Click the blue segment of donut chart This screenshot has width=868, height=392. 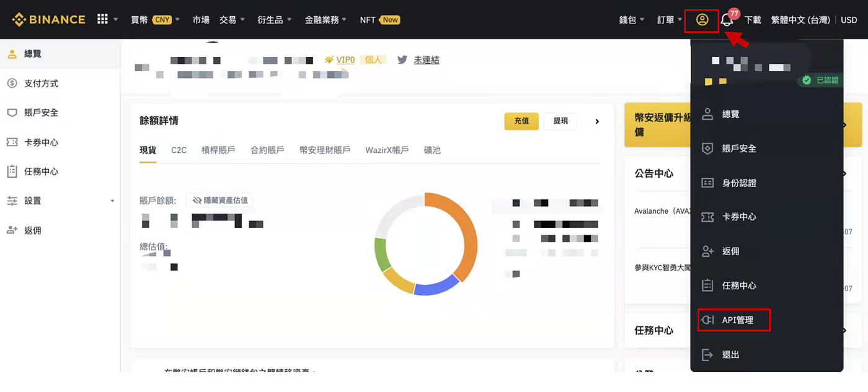(x=436, y=286)
